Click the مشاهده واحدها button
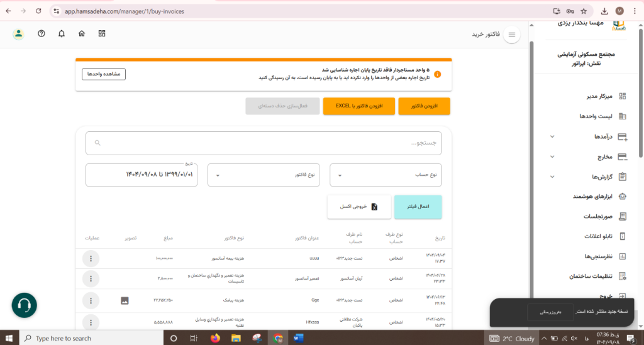Viewport: 644px width, 345px height. point(104,74)
